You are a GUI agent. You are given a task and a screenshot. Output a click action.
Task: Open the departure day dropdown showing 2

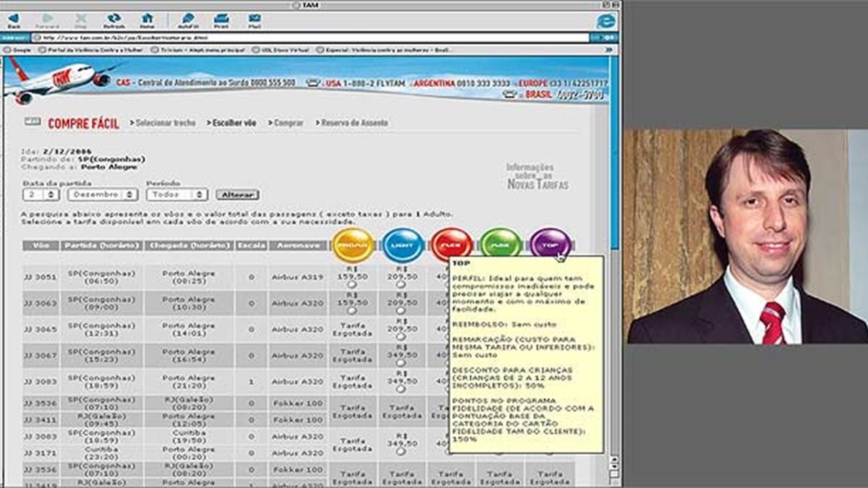click(41, 195)
